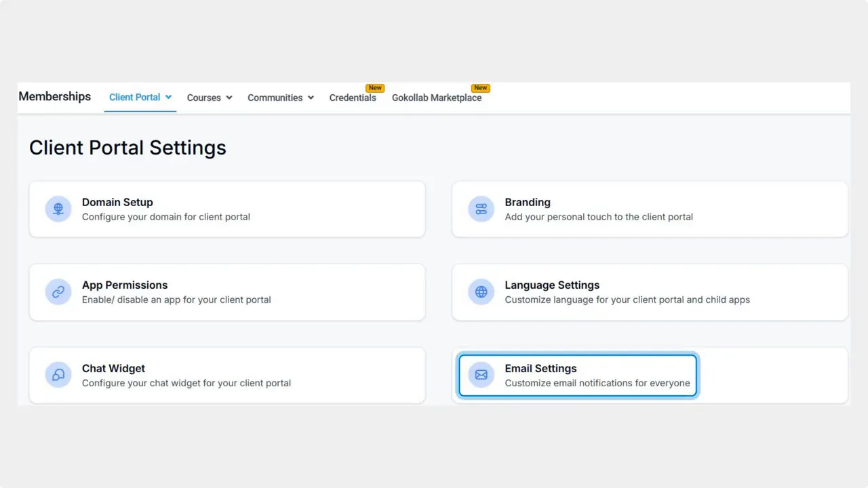
Task: Click the Branding card icon
Action: click(x=481, y=209)
